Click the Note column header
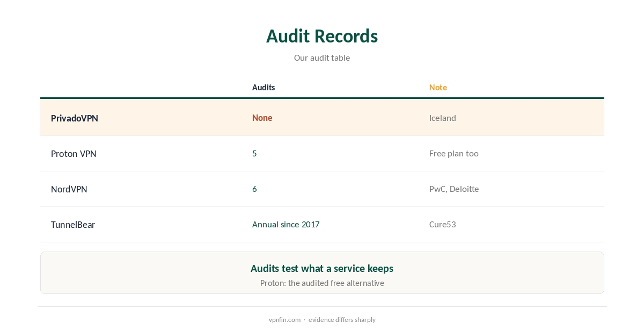 coord(438,87)
